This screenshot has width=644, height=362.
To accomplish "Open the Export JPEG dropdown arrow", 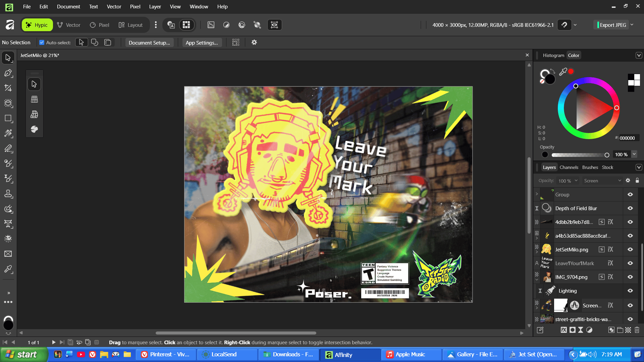I will 632,25.
